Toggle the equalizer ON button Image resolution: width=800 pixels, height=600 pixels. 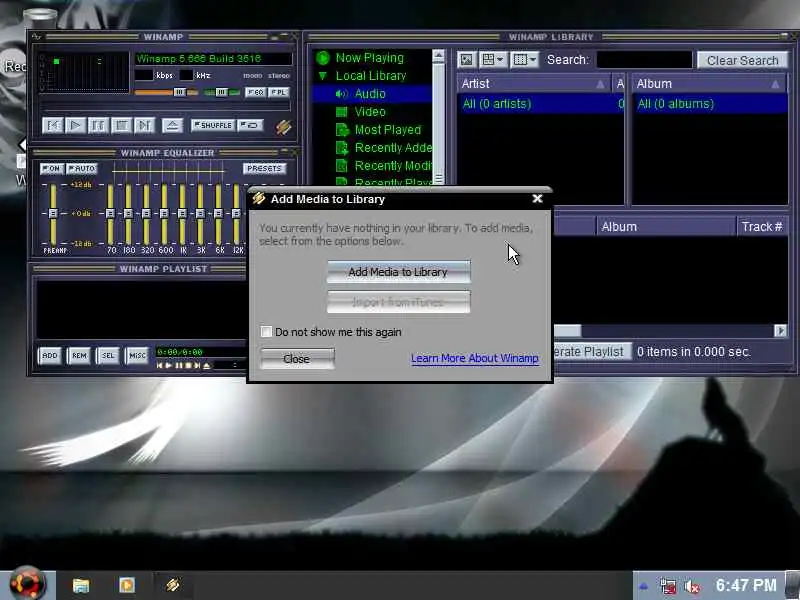click(x=52, y=168)
